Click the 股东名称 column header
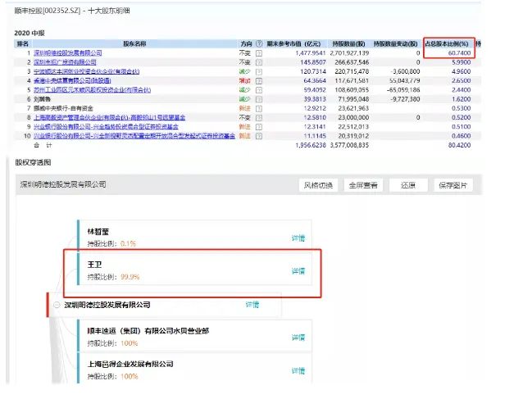This screenshot has width=532, height=399. [134, 43]
